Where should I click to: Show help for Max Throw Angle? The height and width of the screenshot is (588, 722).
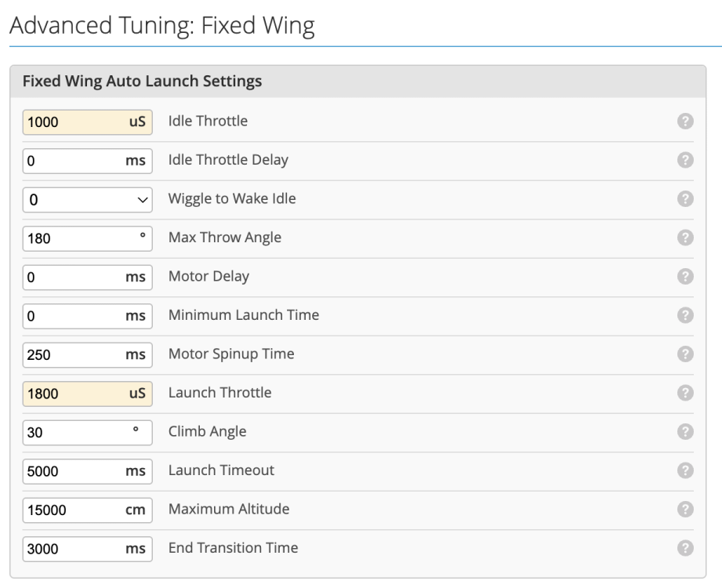(x=684, y=238)
